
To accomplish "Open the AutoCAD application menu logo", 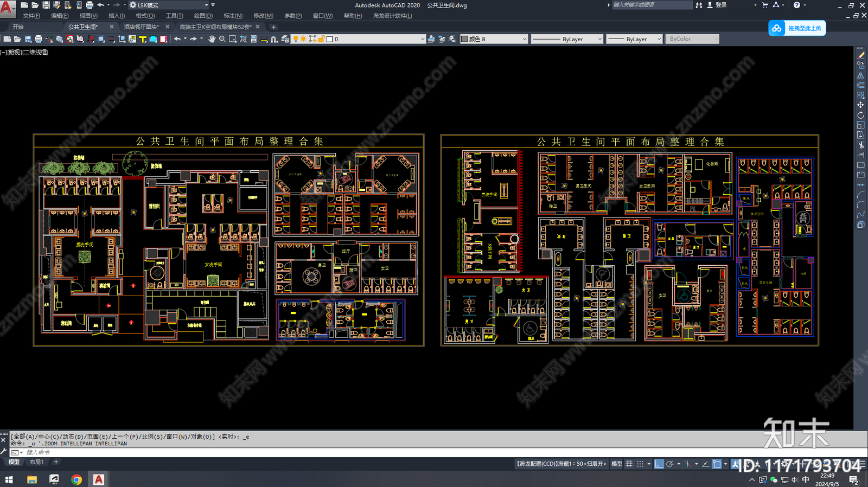I will 8,9.
